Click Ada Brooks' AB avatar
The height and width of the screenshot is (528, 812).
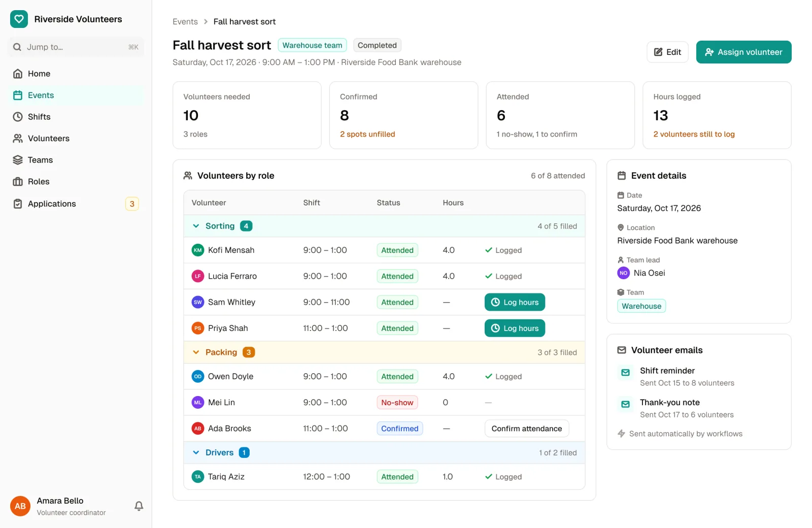198,428
